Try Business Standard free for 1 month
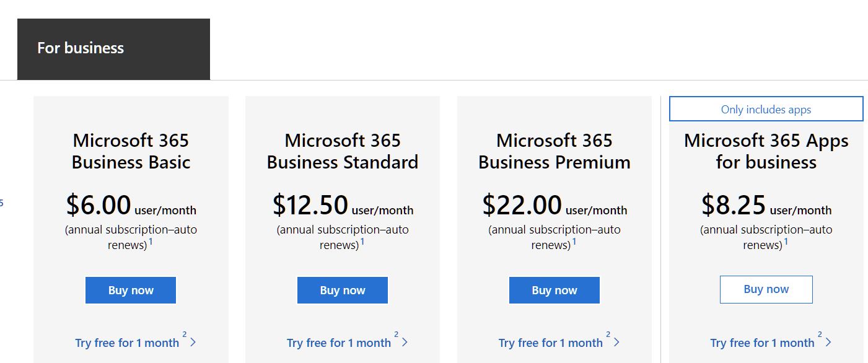This screenshot has height=363, width=868. click(338, 343)
